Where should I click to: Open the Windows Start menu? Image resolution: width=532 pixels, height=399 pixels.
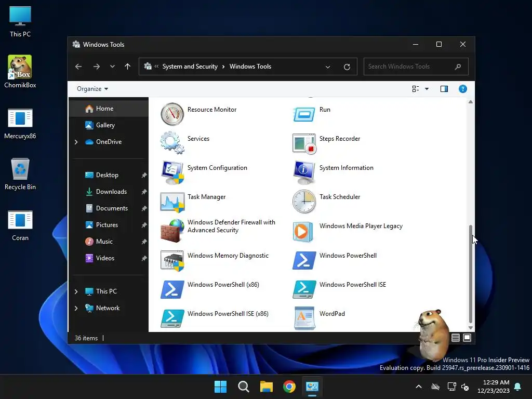click(x=220, y=387)
